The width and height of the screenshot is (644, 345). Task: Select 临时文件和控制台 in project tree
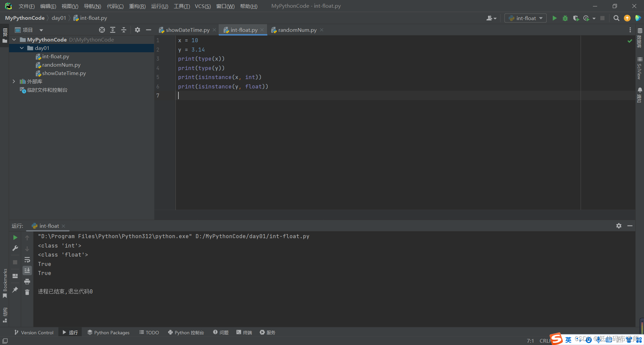(47, 90)
